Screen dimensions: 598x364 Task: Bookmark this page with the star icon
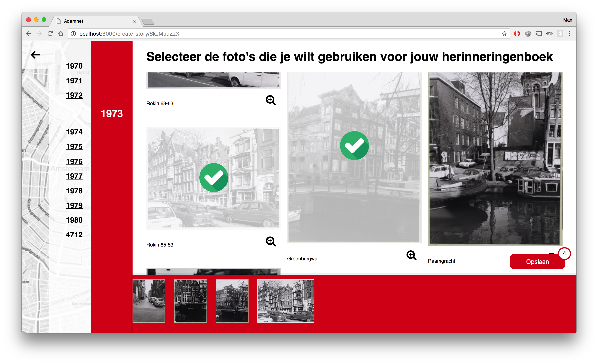click(x=504, y=34)
